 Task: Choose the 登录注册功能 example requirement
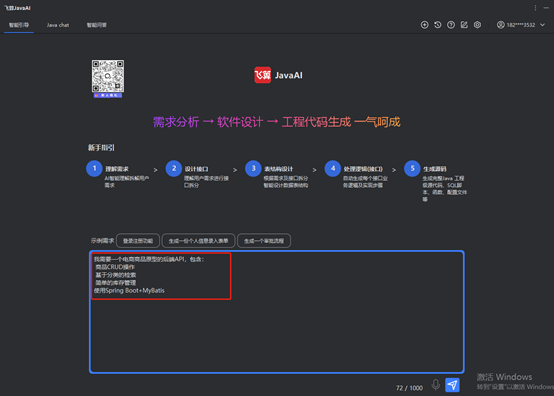(138, 241)
